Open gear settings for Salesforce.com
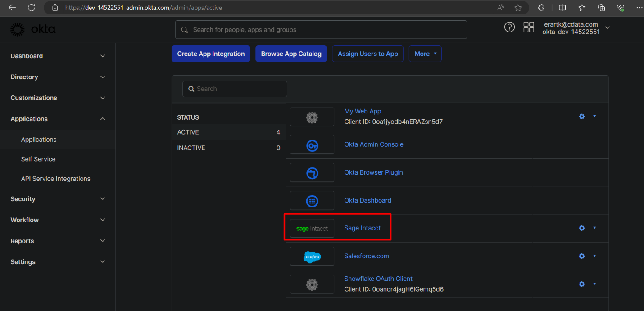The width and height of the screenshot is (644, 311). [582, 256]
